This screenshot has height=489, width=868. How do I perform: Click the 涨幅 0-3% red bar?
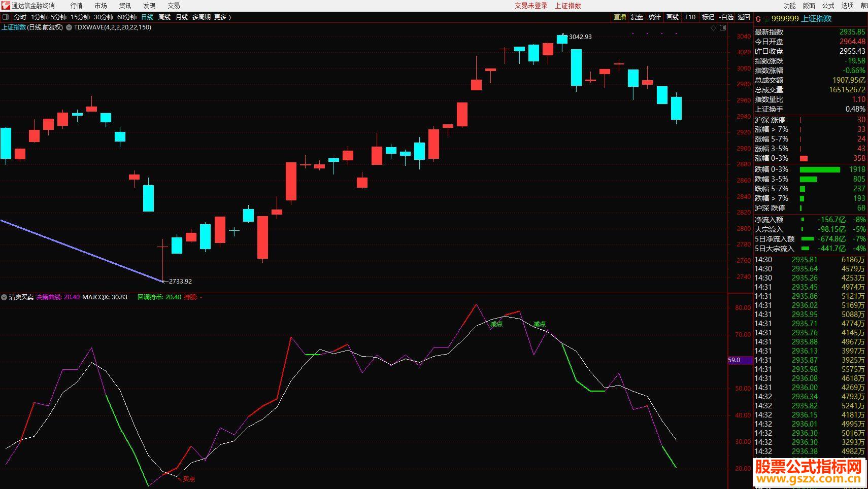(x=804, y=158)
